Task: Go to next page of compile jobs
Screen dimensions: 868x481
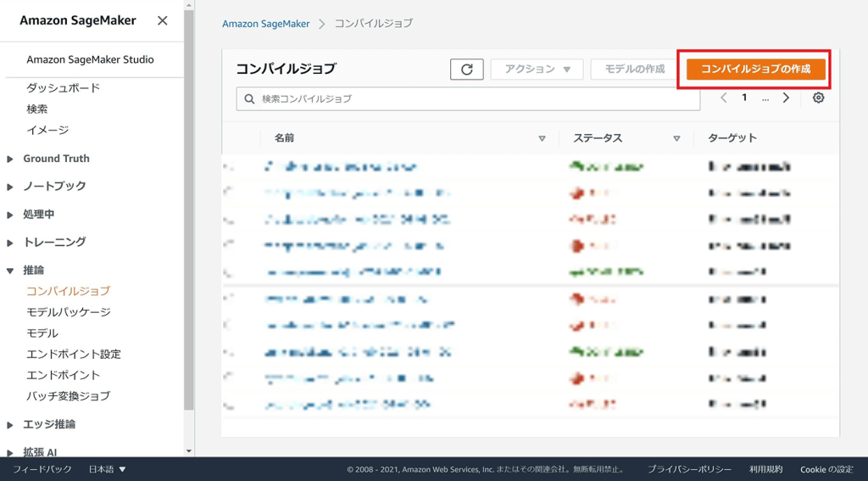Action: coord(786,98)
